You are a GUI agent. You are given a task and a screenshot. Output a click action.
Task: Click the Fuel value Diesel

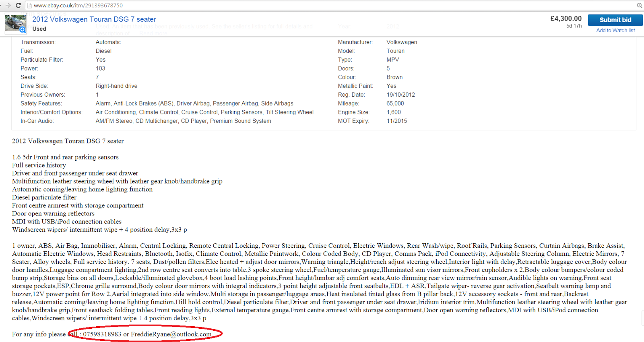pos(103,51)
